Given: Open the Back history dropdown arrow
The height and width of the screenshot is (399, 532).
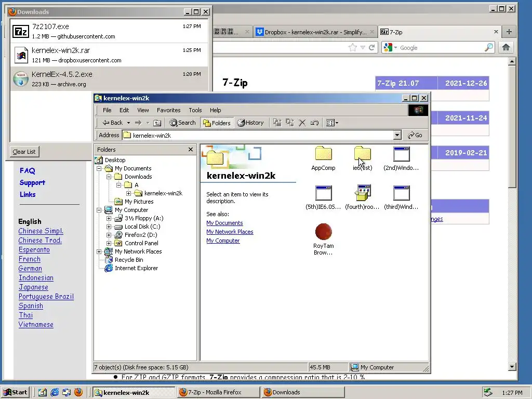Looking at the screenshot, I should click(x=128, y=123).
